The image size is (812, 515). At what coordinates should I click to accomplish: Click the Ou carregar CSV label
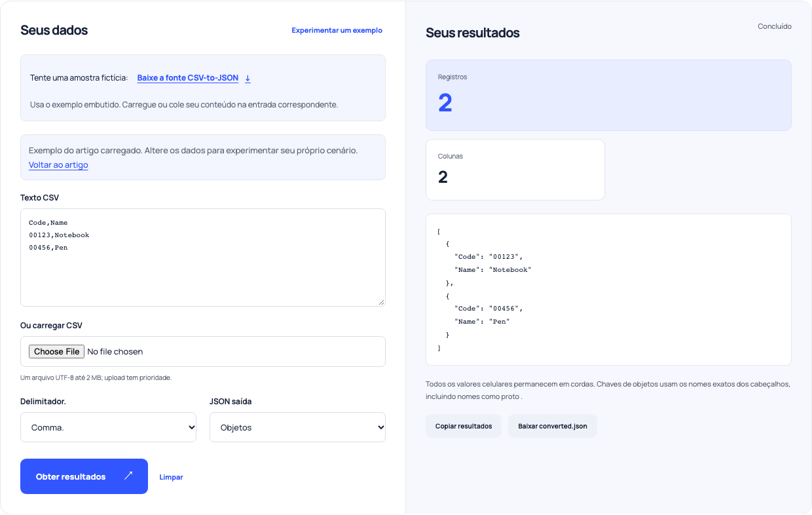point(51,326)
